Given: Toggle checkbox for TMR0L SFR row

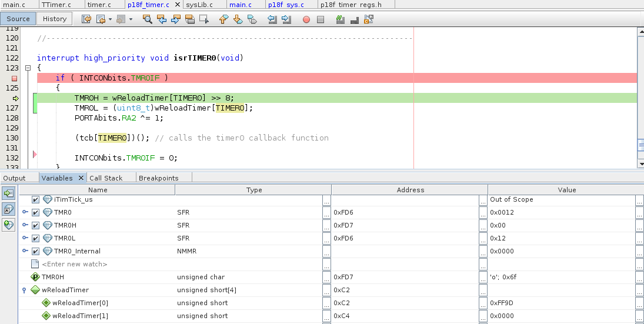Looking at the screenshot, I should pyautogui.click(x=36, y=239).
